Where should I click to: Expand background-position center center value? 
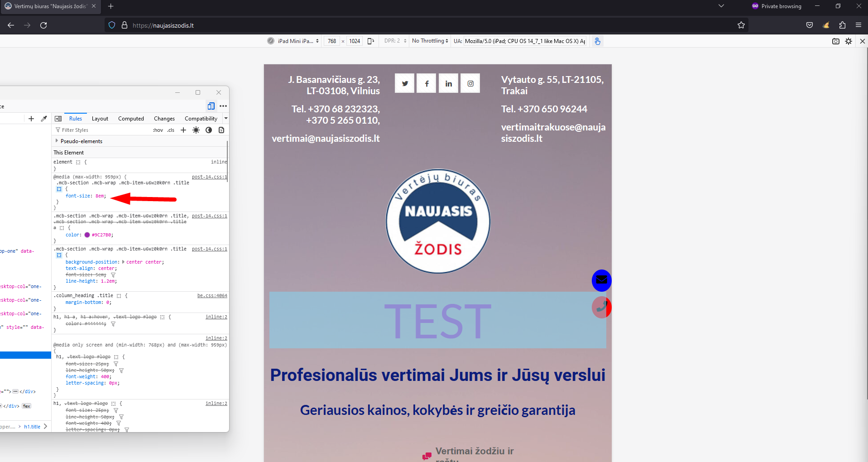click(x=123, y=262)
